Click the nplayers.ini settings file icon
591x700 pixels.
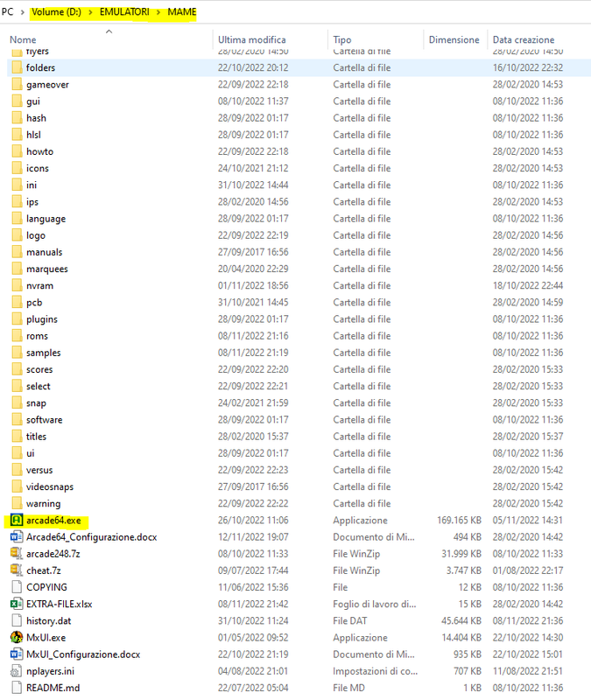[x=17, y=671]
